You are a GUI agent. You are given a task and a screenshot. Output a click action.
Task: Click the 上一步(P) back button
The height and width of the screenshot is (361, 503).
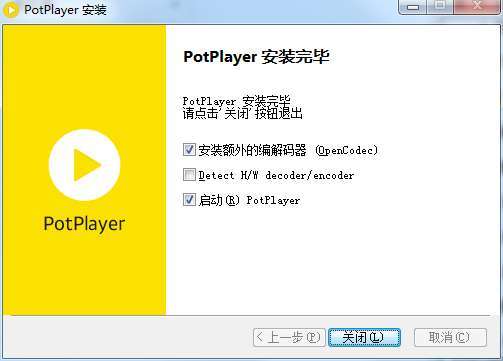tap(289, 337)
